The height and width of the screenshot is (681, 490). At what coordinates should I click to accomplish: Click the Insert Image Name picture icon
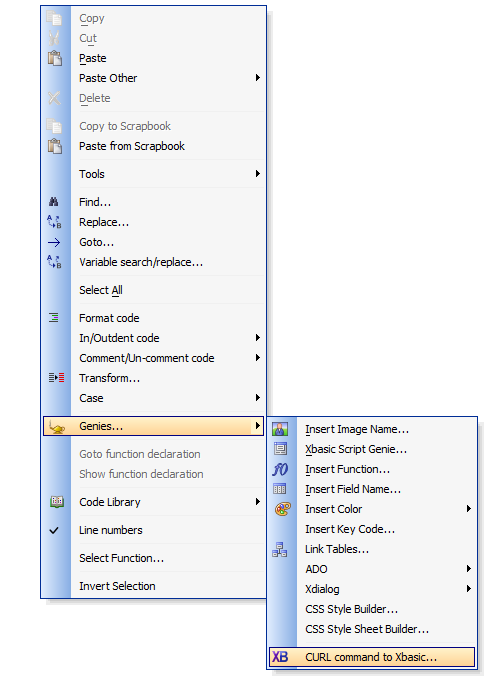pos(280,429)
